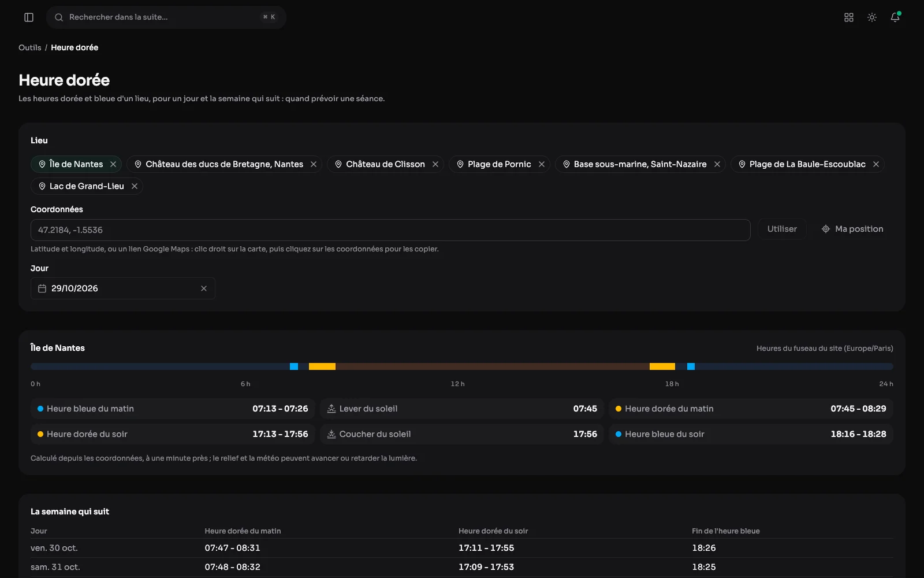Screen dimensions: 924x578
Task: Go to Outils breadcrumb
Action: pyautogui.click(x=29, y=47)
